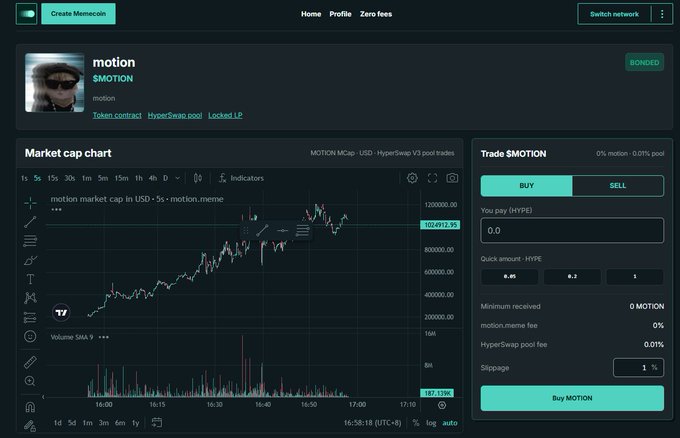Go to Home page
680x438 pixels.
click(x=311, y=14)
